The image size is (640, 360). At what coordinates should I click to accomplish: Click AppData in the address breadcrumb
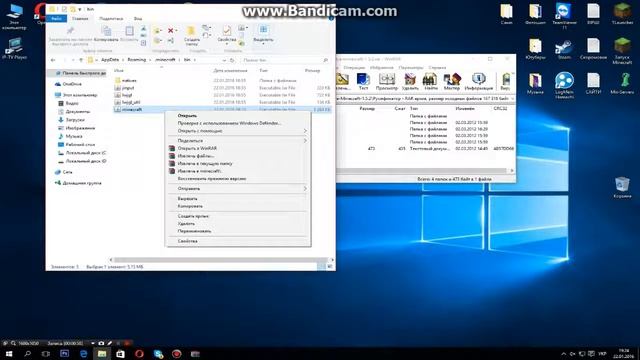(x=110, y=60)
